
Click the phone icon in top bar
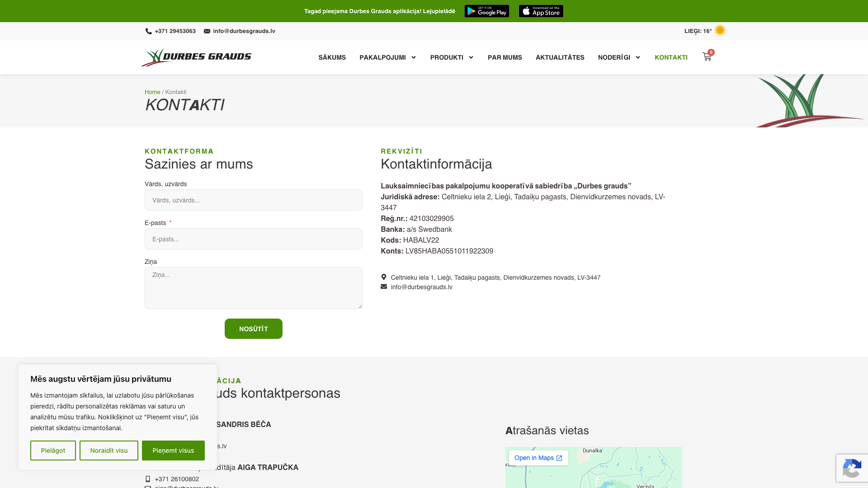point(148,31)
